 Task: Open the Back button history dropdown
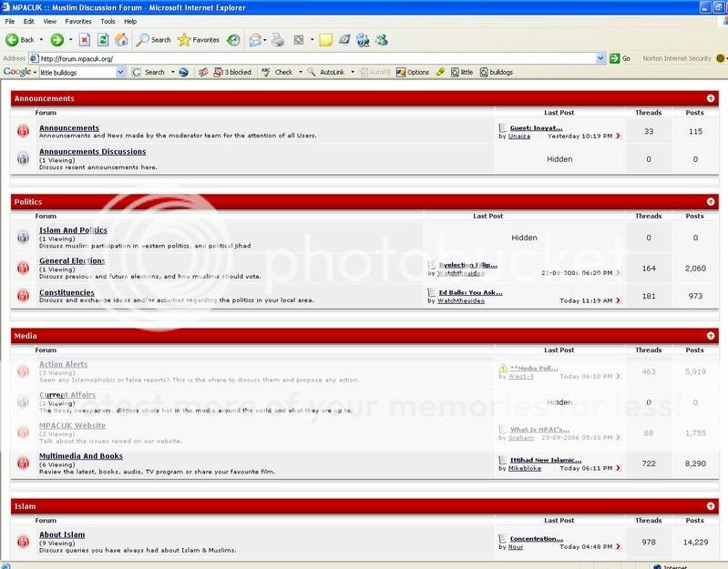click(x=41, y=40)
